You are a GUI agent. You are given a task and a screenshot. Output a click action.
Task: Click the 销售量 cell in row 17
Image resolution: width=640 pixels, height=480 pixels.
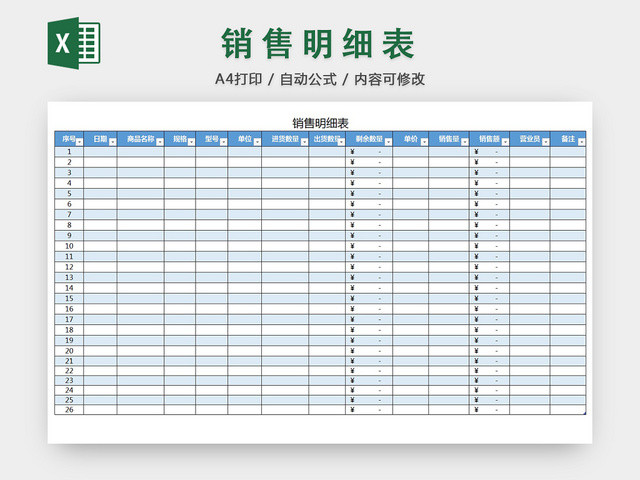449,320
